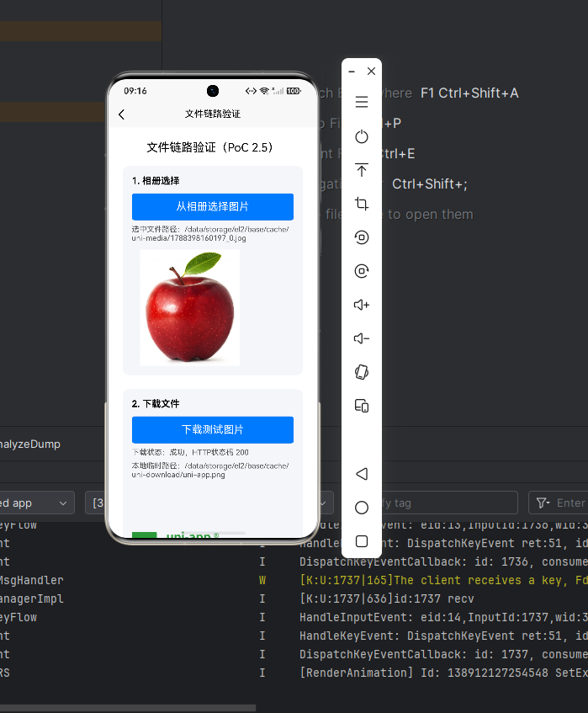Tap the emulator home circle button

pyautogui.click(x=361, y=508)
